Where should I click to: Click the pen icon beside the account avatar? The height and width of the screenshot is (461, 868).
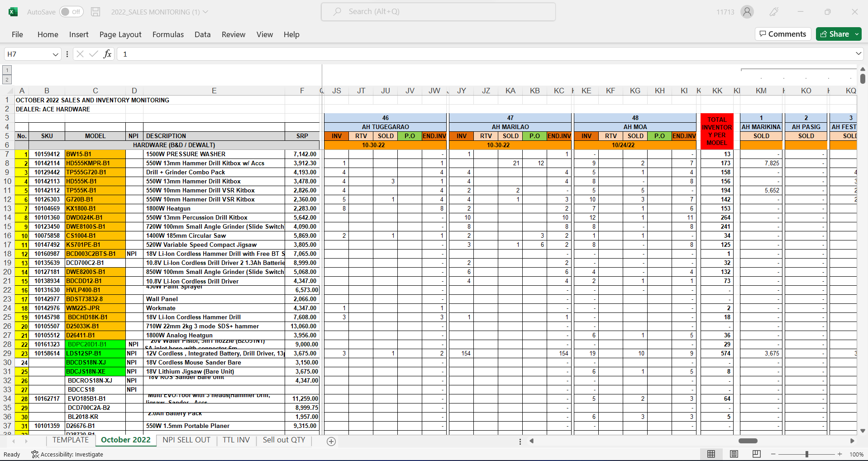point(774,12)
